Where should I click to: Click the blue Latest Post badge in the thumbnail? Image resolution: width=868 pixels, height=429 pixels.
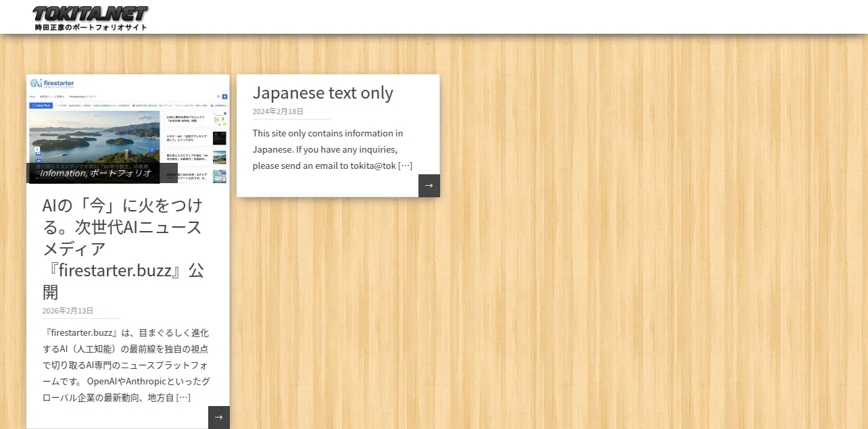[x=41, y=105]
